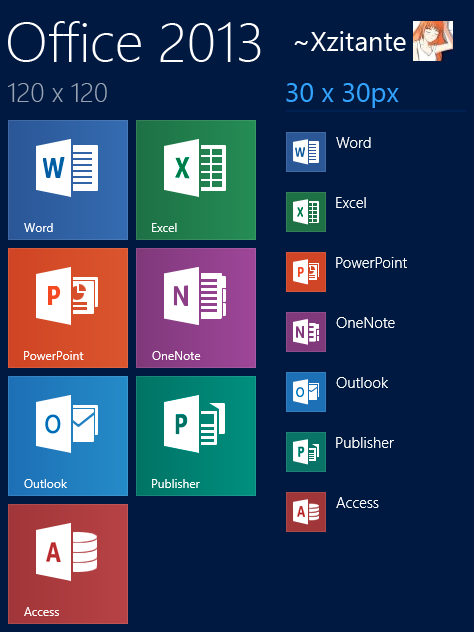Select the small PowerPoint icon
Viewport: 474px width, 632px height.
coord(306,272)
